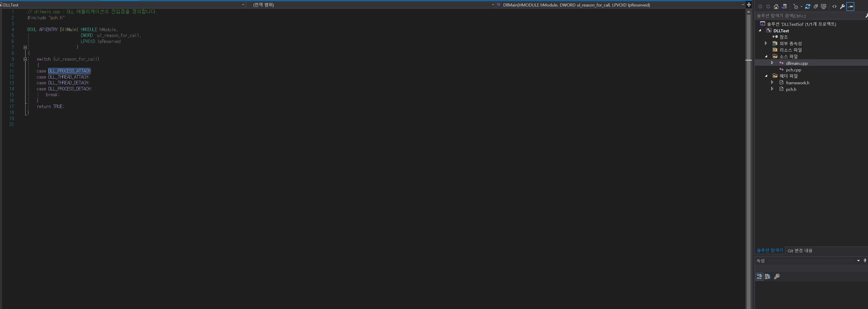Image resolution: width=868 pixels, height=309 pixels.
Task: Expand the 외부 종속성 node
Action: point(766,43)
